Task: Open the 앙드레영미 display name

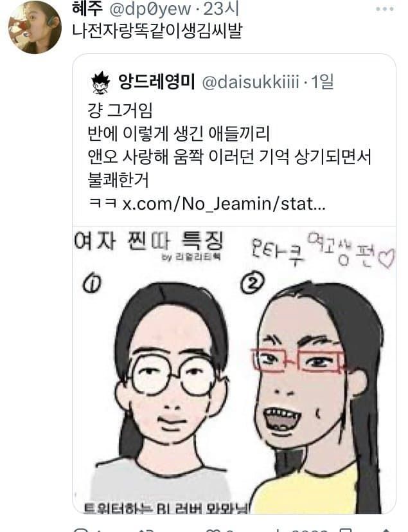Action: coord(156,82)
